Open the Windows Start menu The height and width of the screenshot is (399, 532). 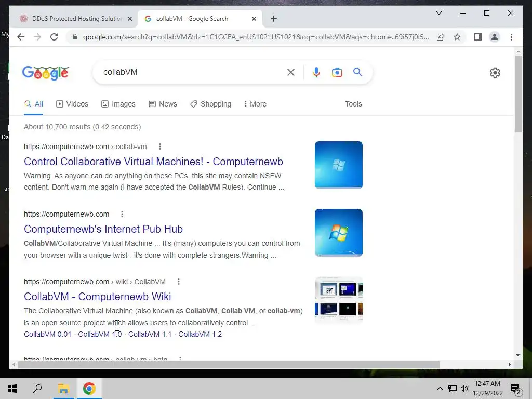click(x=12, y=389)
